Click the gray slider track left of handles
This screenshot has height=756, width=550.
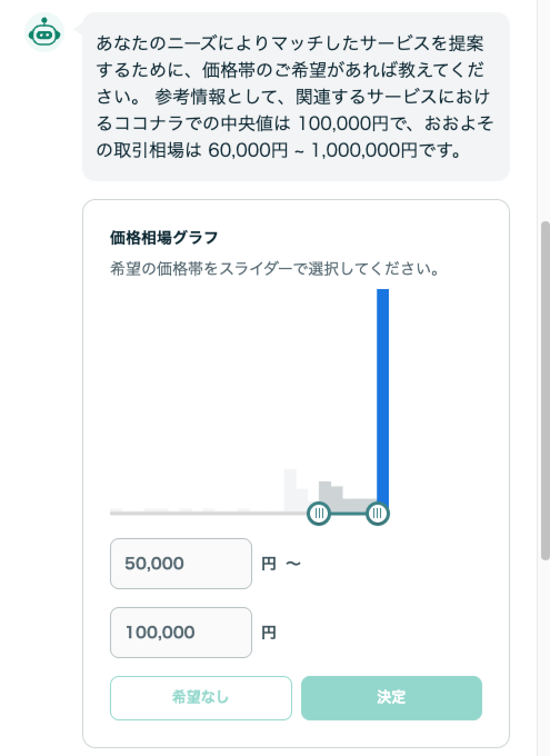[x=208, y=513]
